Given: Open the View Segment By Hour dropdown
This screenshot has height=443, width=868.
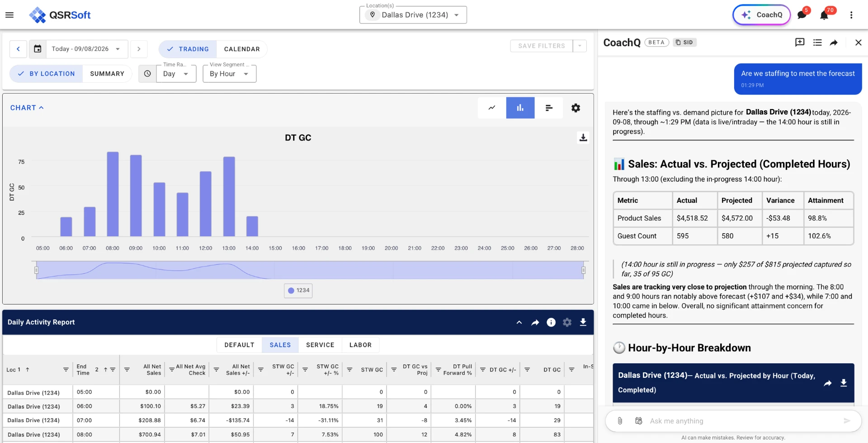Looking at the screenshot, I should (x=230, y=74).
